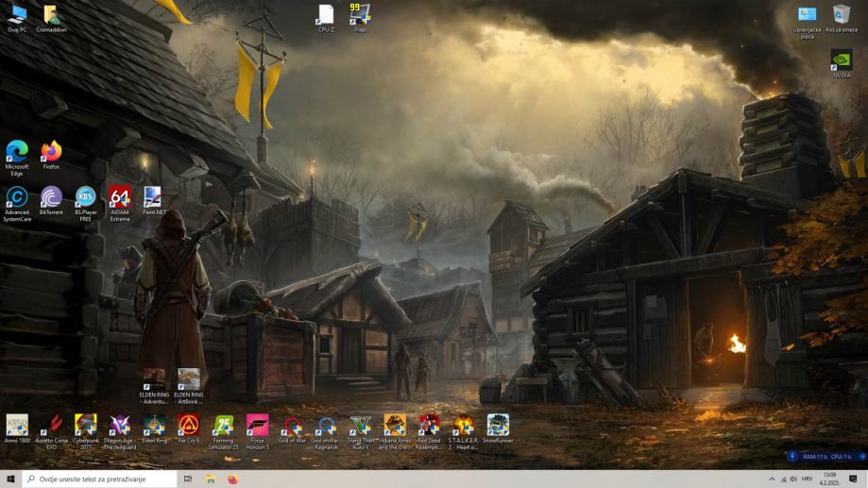Launch the God of War shortcut
Screen dimensions: 868x488
tap(292, 429)
